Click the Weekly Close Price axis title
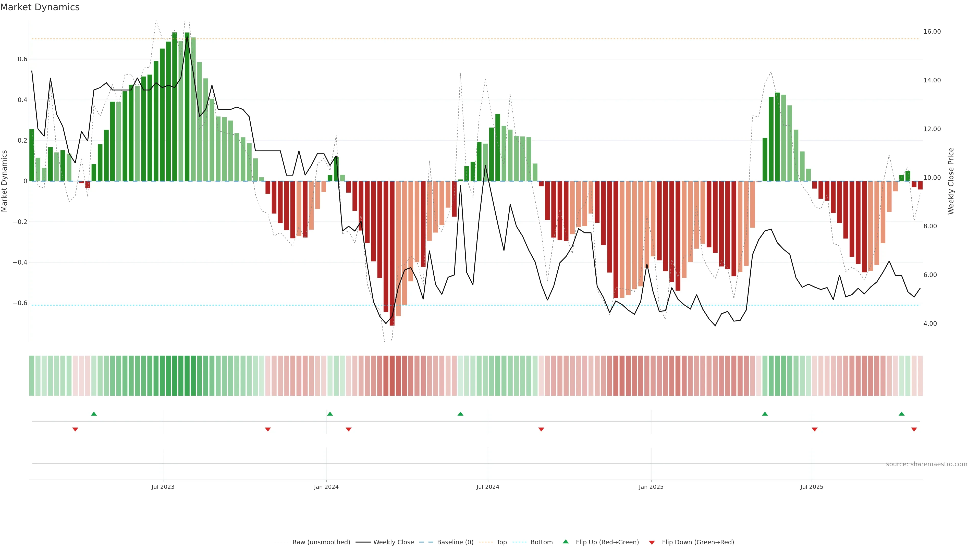 951,181
